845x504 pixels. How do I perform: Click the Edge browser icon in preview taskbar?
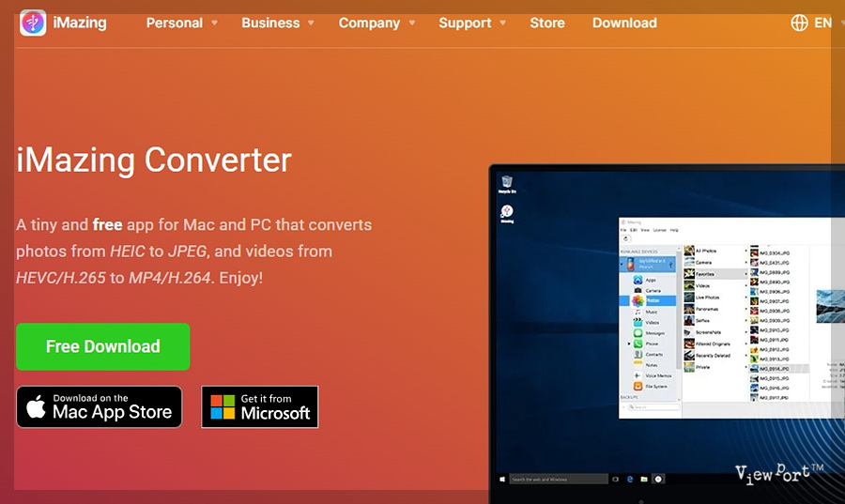[x=629, y=480]
